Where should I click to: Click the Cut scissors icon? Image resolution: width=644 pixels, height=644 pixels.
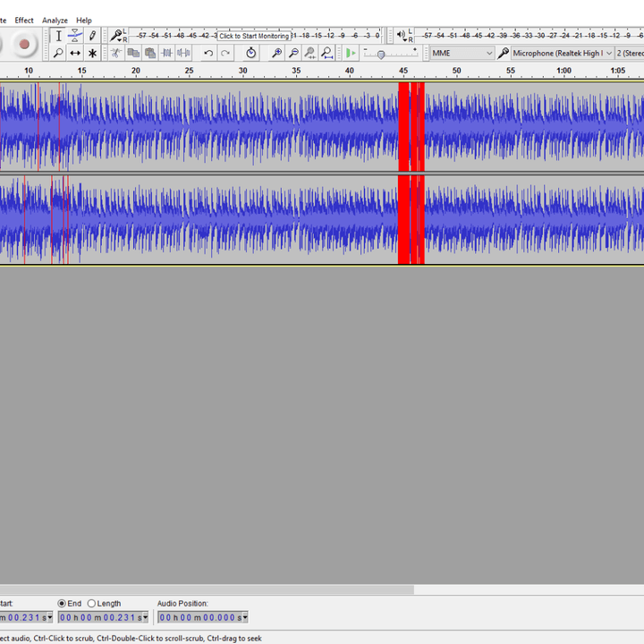point(116,53)
